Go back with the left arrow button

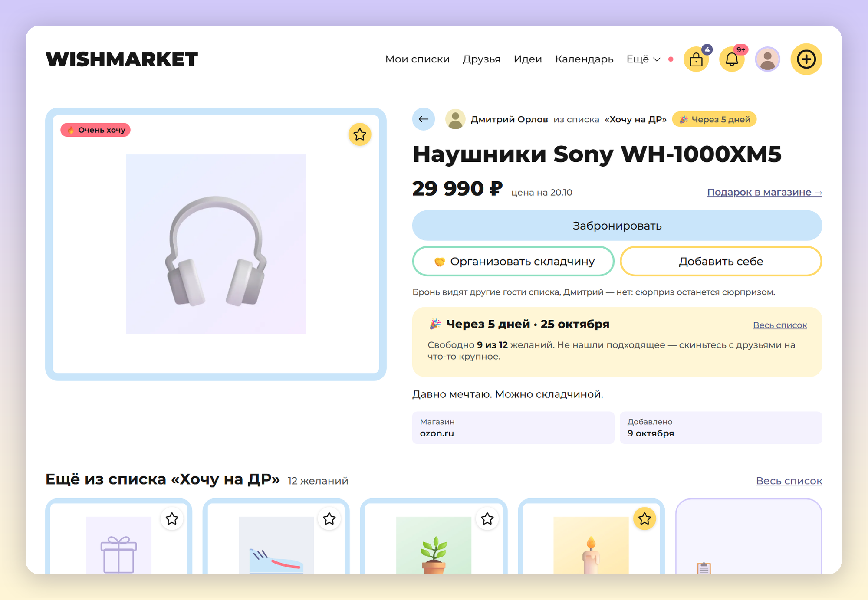(x=424, y=119)
